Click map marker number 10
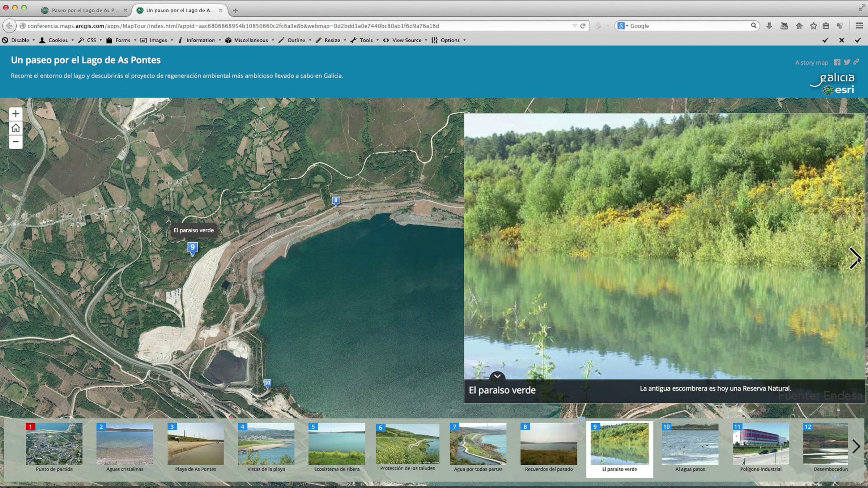The width and height of the screenshot is (868, 488). 267,383
